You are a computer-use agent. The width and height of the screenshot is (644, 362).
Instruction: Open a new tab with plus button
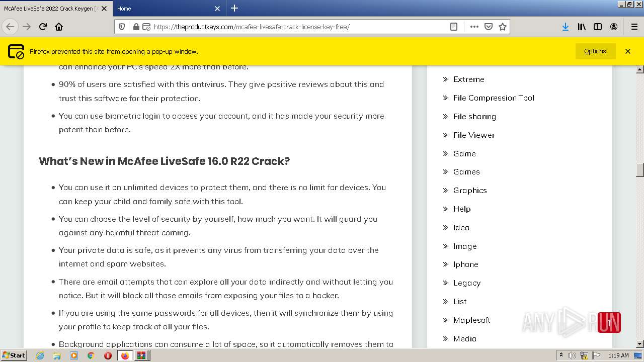[x=234, y=8]
